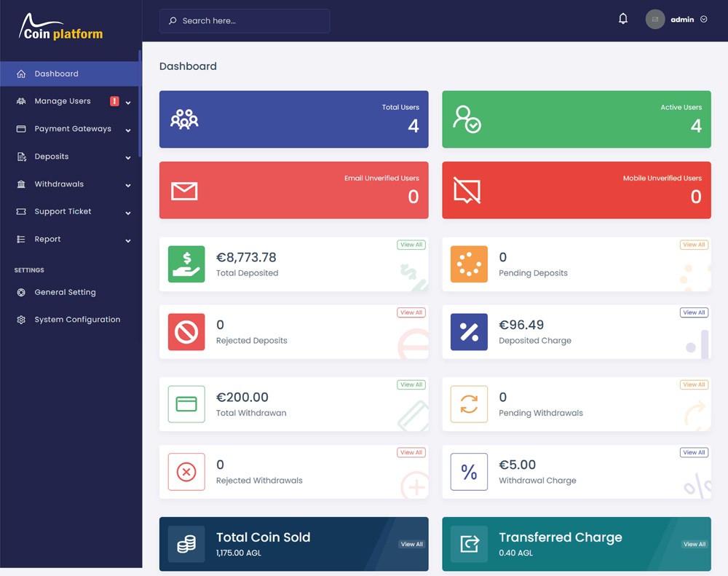This screenshot has height=576, width=728.
Task: Click the Total Withdrawn card icon
Action: coord(186,404)
